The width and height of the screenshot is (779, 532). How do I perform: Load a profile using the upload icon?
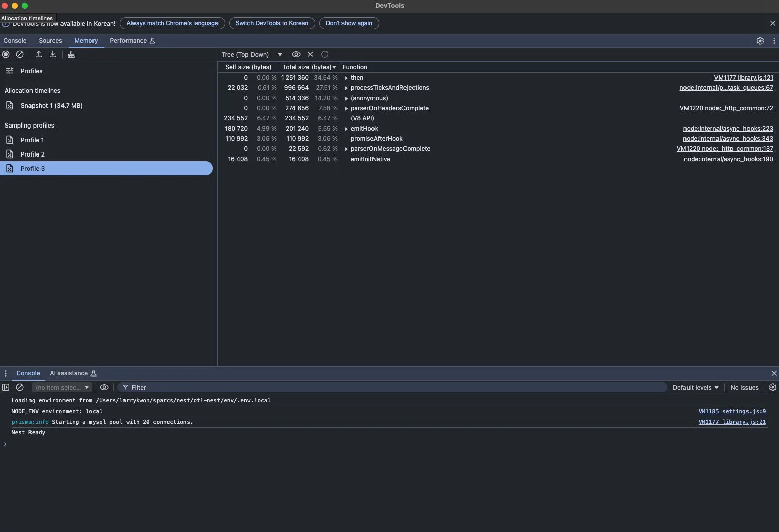[x=39, y=54]
